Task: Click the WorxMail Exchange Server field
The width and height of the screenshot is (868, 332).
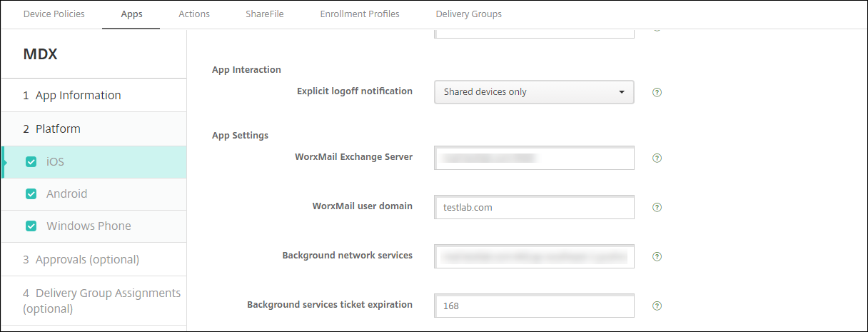Action: coord(534,158)
